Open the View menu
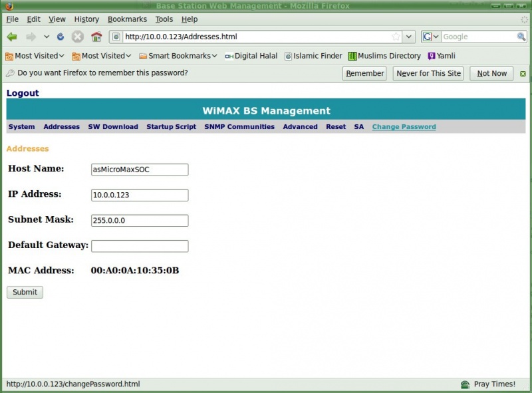The height and width of the screenshot is (393, 532). (x=57, y=19)
